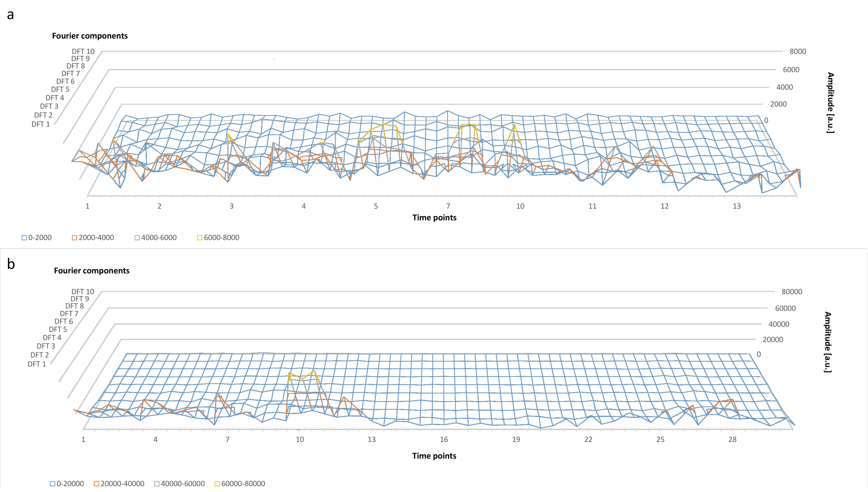Screen dimensions: 868x492
Task: Click the orange 20000-40000 legend swatch
Action: [x=96, y=484]
